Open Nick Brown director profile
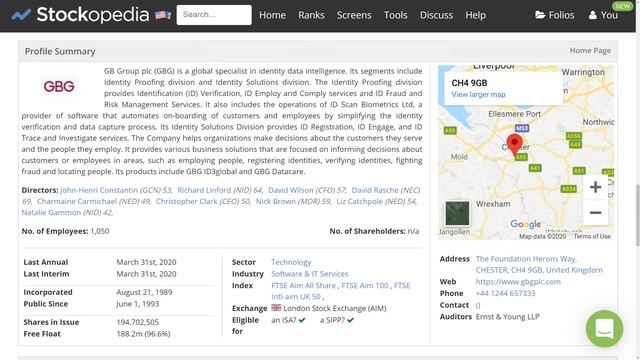This screenshot has width=640, height=360. [276, 201]
